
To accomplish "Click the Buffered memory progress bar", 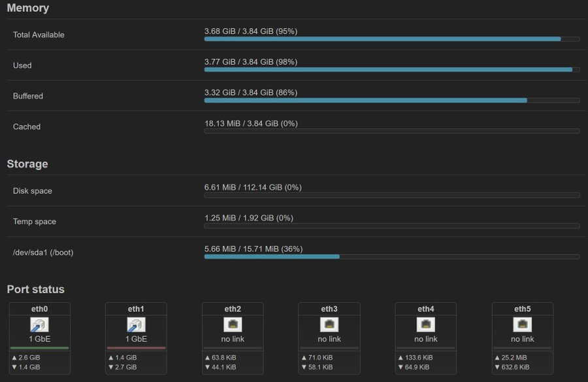I will click(392, 101).
